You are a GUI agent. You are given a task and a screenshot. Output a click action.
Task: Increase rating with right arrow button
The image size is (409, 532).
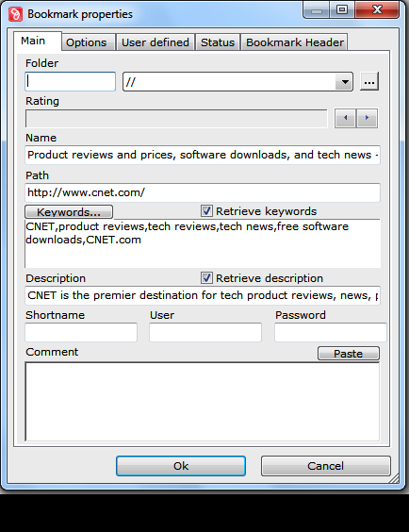(x=367, y=118)
